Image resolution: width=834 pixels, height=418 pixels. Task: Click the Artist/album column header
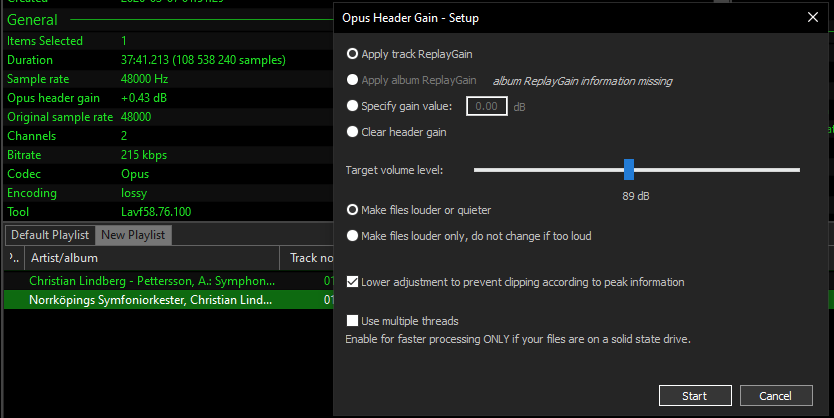click(x=150, y=258)
